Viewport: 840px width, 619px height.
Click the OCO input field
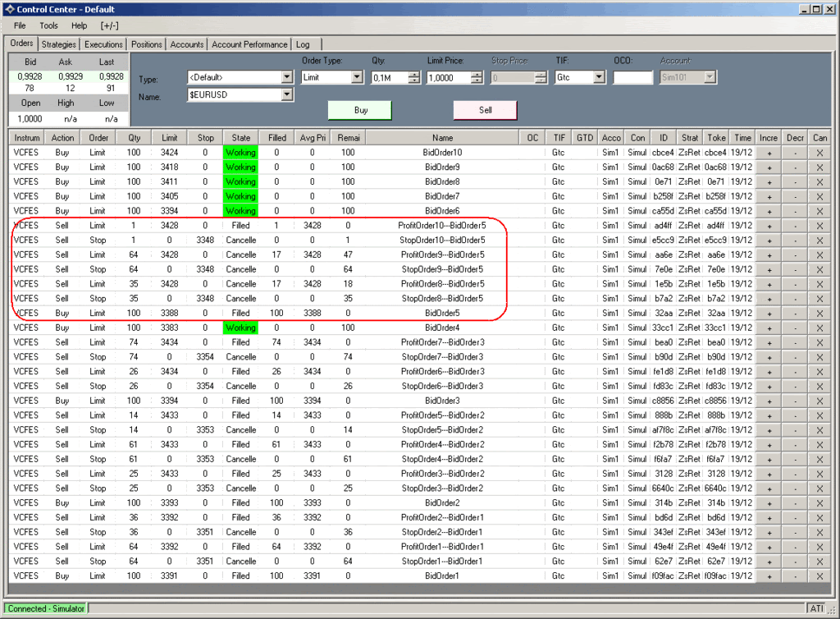tap(632, 77)
